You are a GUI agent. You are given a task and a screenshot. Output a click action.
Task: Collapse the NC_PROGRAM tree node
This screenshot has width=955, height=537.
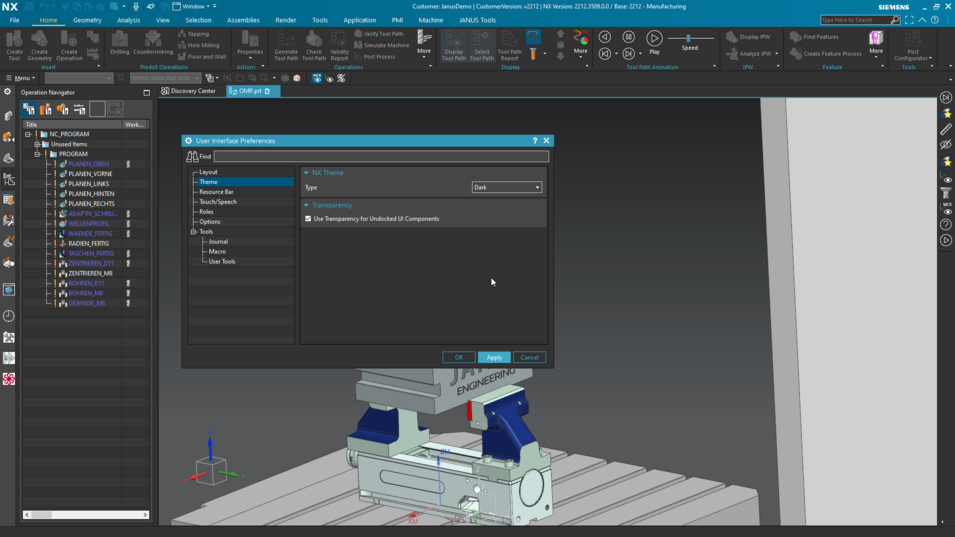coord(28,134)
